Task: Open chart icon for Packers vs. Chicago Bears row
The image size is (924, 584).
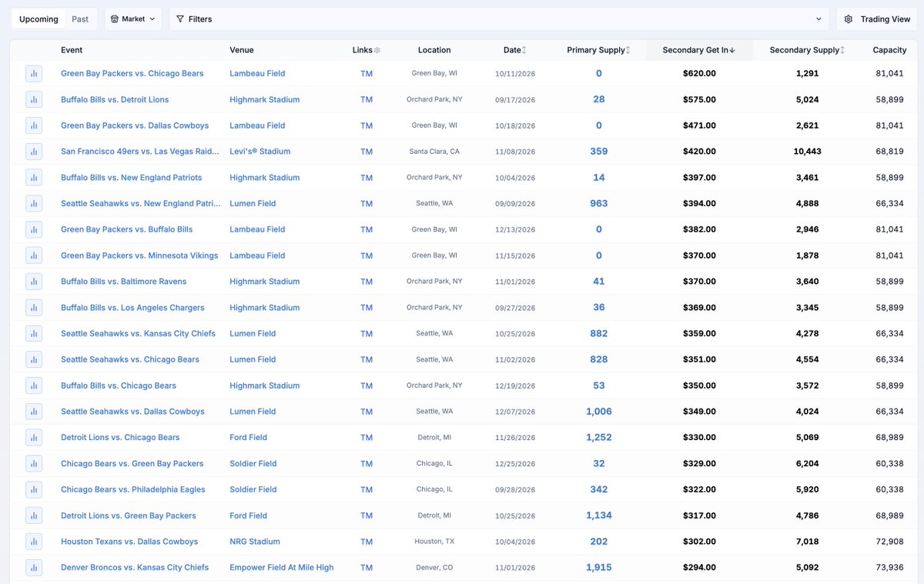Action: pyautogui.click(x=34, y=74)
